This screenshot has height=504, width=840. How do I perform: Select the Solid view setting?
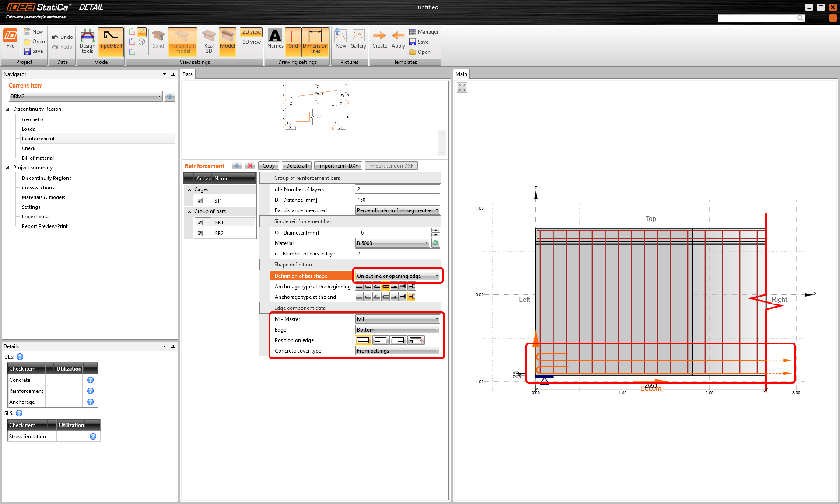158,42
